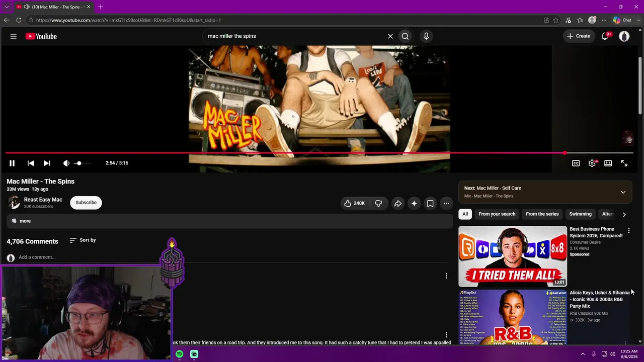Screen dimensions: 644x362
Task: Enter fullscreen mode on the video
Action: (x=624, y=163)
